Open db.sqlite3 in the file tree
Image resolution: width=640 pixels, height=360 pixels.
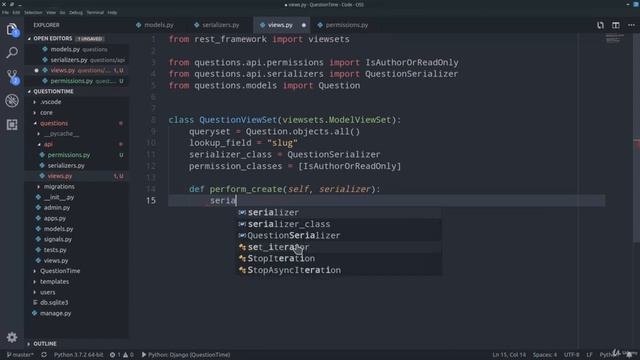pyautogui.click(x=54, y=303)
